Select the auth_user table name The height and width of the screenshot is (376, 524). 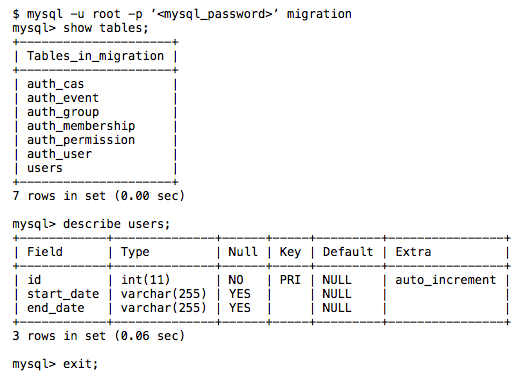tap(59, 154)
